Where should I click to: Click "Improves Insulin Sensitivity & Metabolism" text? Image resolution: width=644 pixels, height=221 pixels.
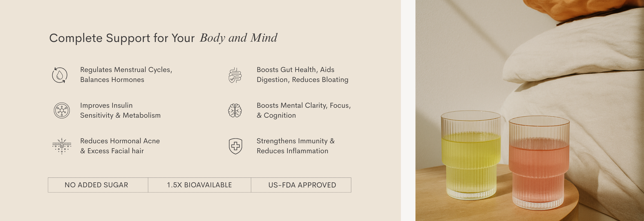tap(120, 110)
